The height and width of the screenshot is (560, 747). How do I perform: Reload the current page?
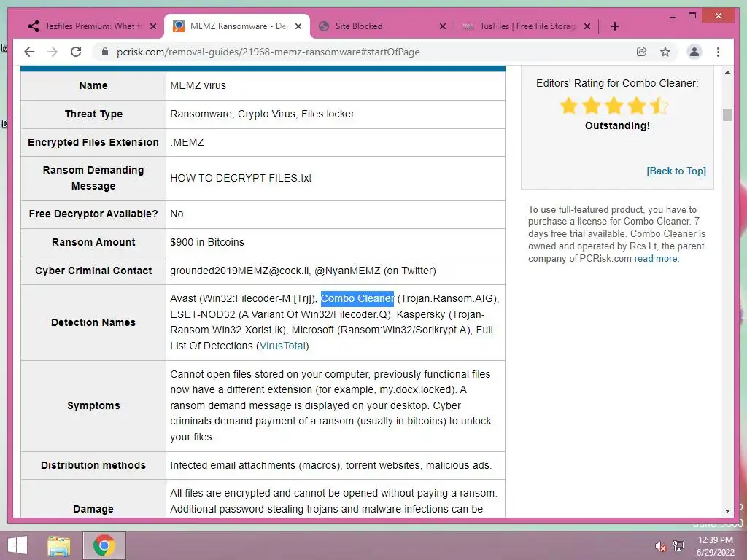(76, 52)
